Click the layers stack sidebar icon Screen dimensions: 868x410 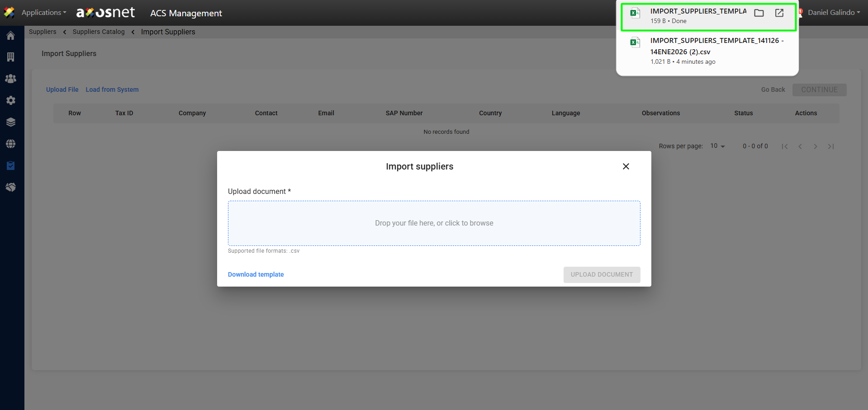point(11,122)
